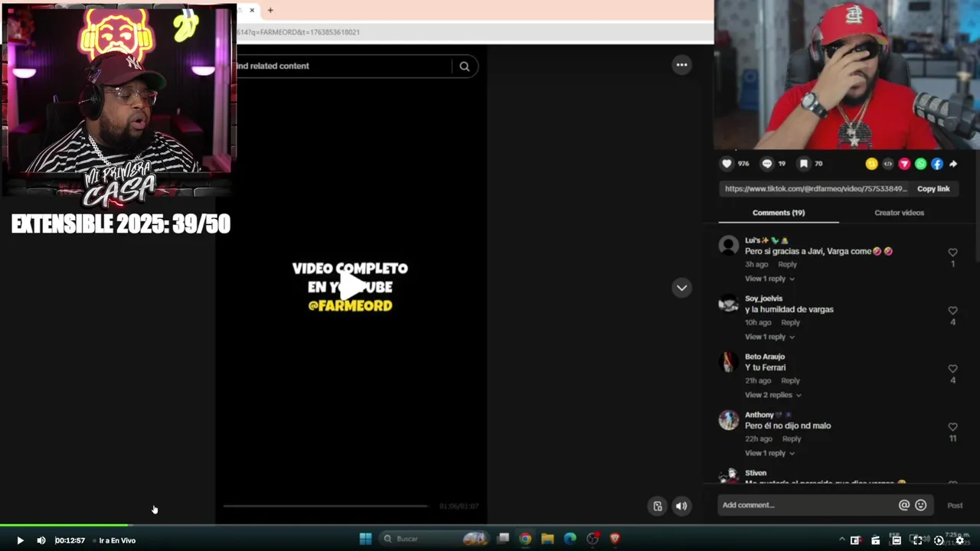This screenshot has width=980, height=551.
Task: Switch to the Creator videos tab
Action: click(899, 213)
